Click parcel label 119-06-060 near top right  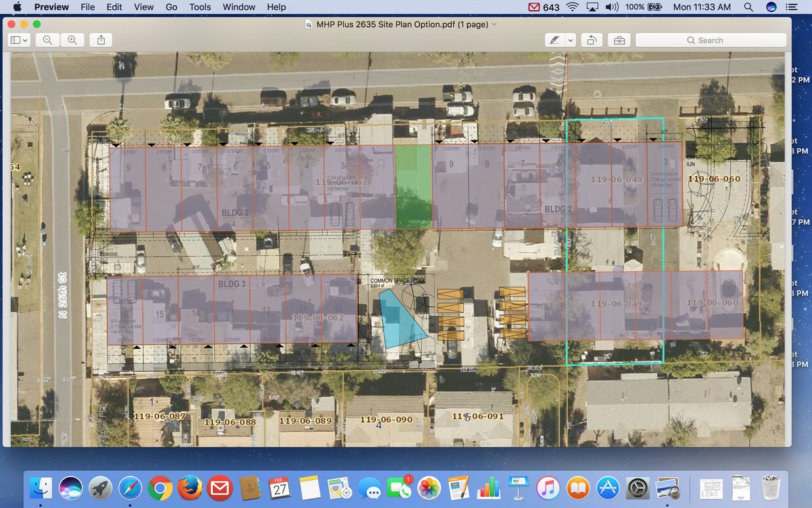click(714, 178)
